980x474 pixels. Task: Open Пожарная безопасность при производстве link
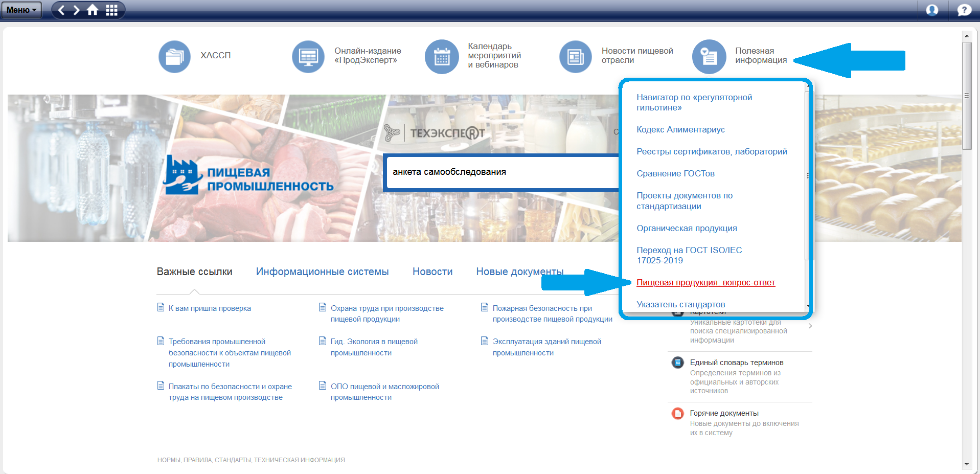point(552,313)
